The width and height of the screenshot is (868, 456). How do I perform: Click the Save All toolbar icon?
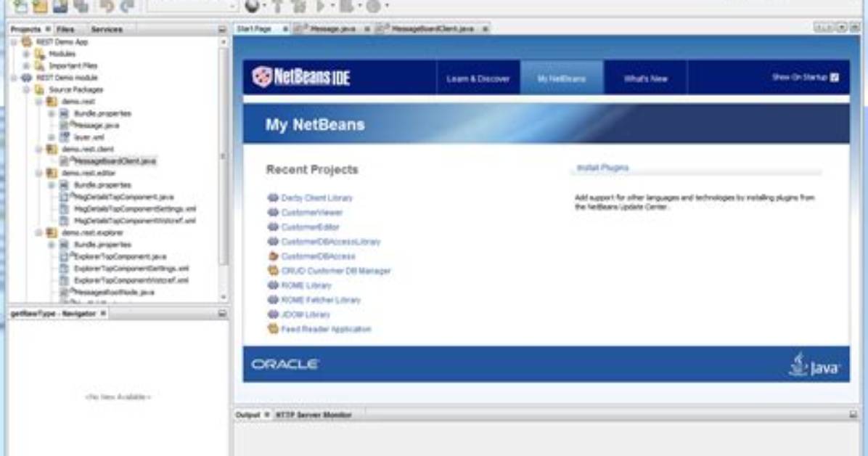click(81, 6)
